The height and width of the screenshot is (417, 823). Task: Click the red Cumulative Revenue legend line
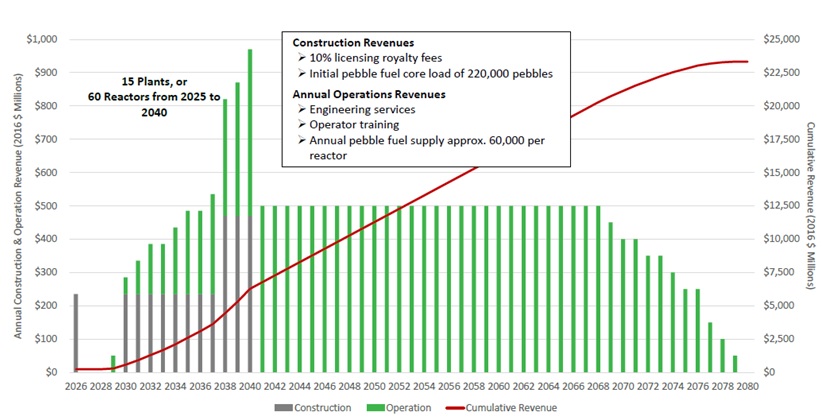click(457, 408)
